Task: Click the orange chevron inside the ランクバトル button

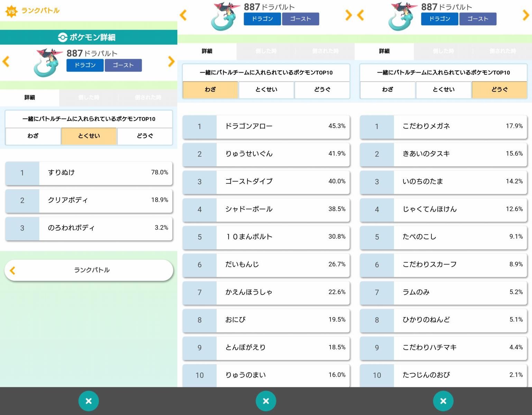Action: (x=13, y=270)
